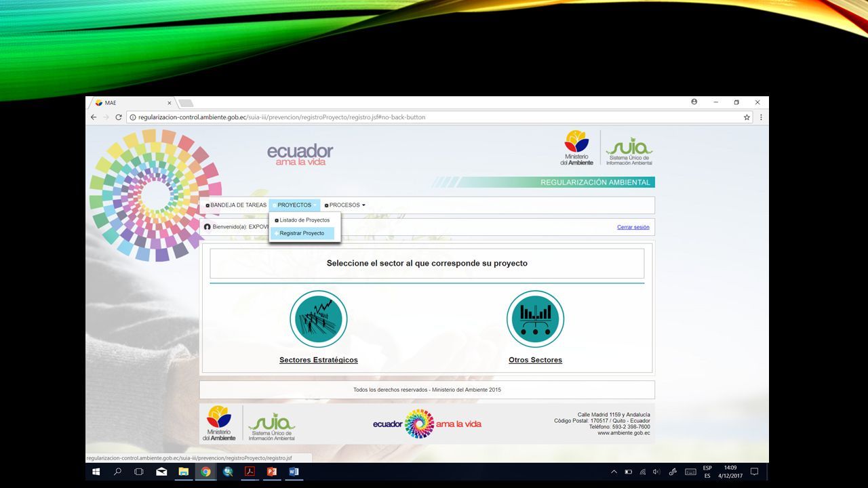This screenshot has height=488, width=868.
Task: Click the volume icon in system tray
Action: click(x=656, y=472)
